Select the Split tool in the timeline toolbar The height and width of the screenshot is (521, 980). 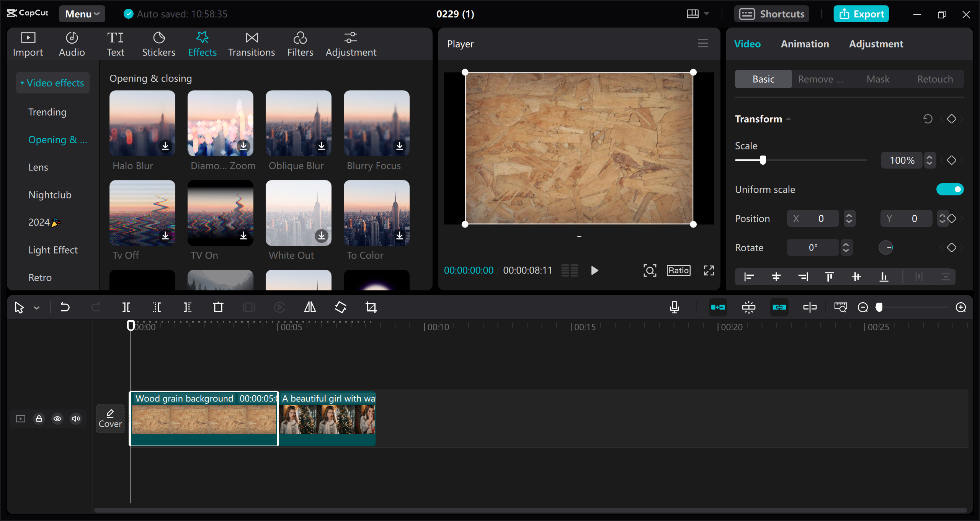click(126, 307)
